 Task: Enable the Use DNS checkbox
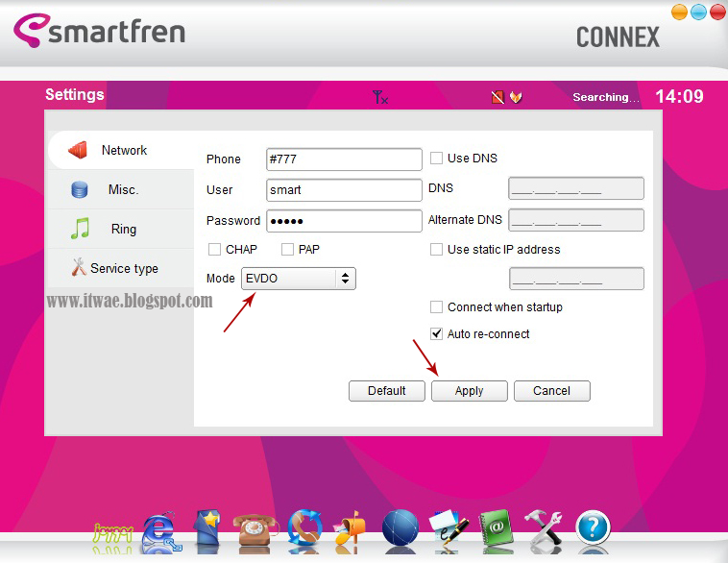(436, 159)
